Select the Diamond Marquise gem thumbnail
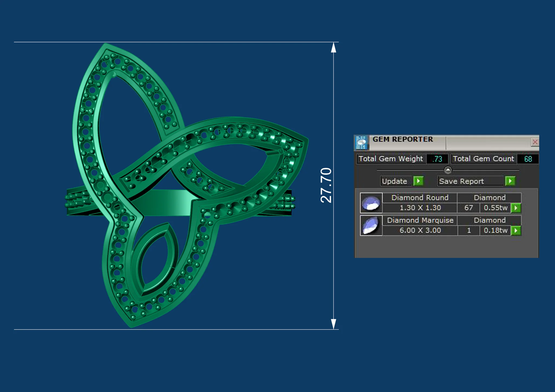This screenshot has width=555, height=392. [x=371, y=225]
